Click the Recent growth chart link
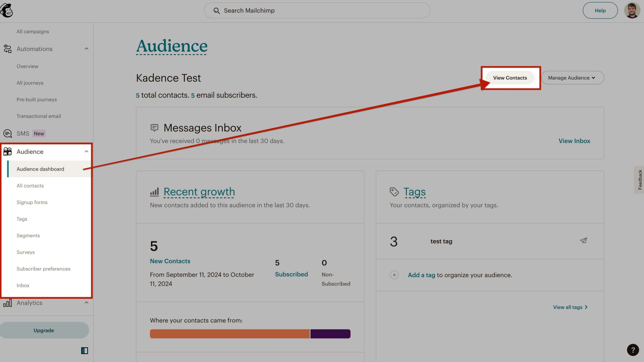This screenshot has width=644, height=362. (x=199, y=191)
